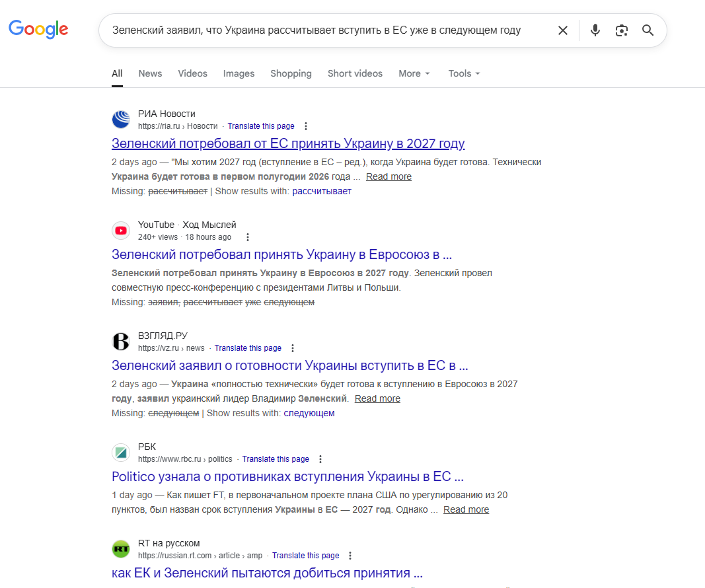Click the magnifying glass search button
Viewport: 705px width, 588px height.
coord(648,30)
